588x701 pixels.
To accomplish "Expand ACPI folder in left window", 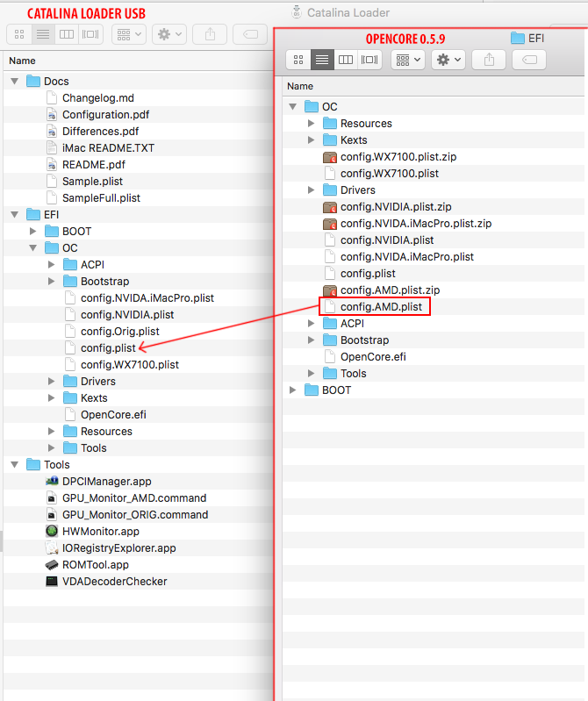I will click(51, 265).
